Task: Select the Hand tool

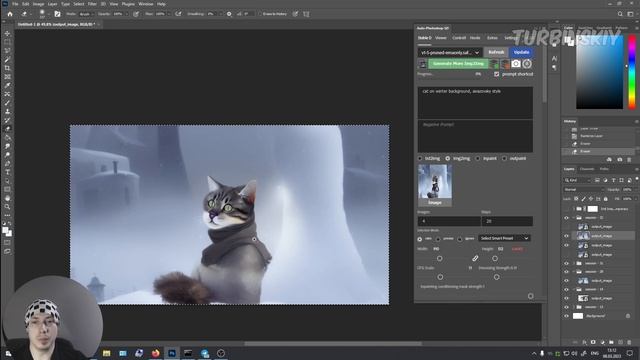Action: (x=7, y=198)
